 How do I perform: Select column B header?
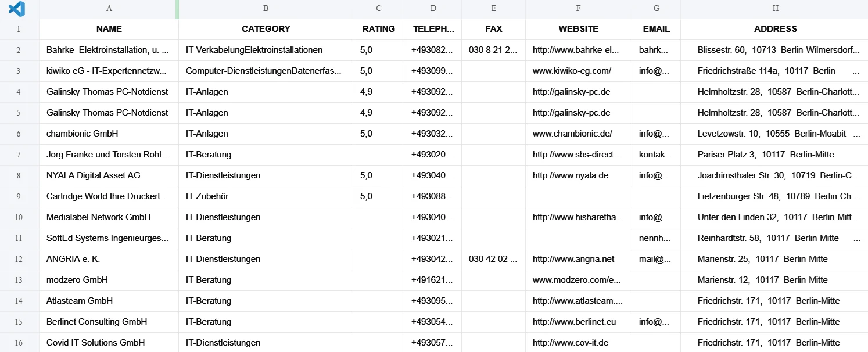coord(266,9)
